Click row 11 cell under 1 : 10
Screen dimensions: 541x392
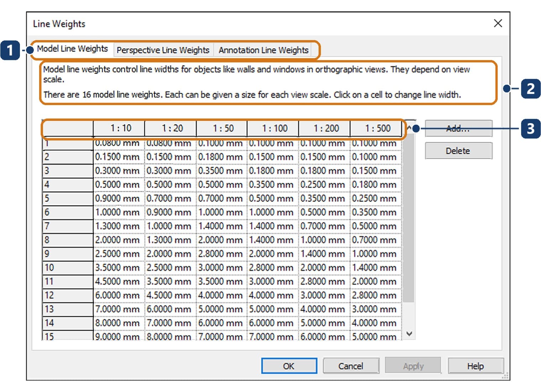pos(119,282)
